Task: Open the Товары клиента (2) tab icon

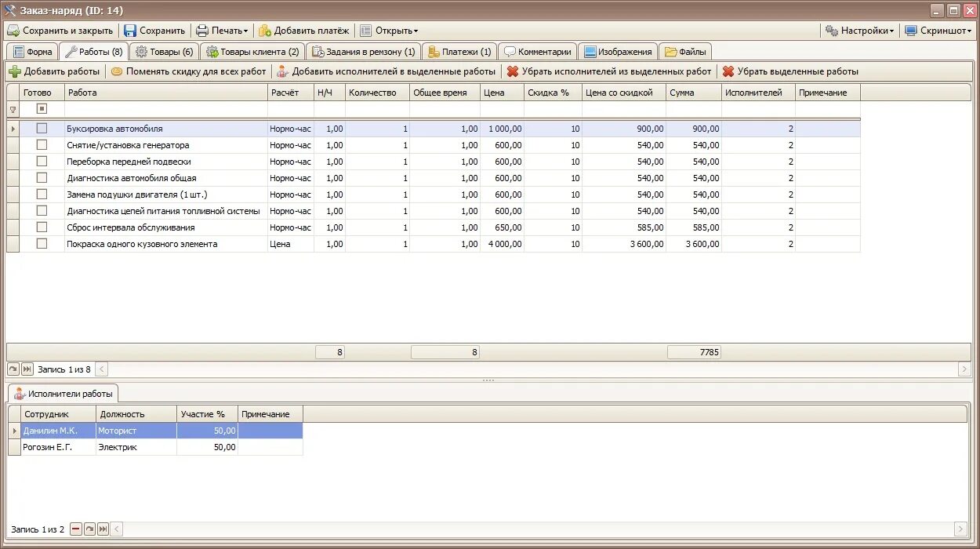Action: click(x=212, y=52)
